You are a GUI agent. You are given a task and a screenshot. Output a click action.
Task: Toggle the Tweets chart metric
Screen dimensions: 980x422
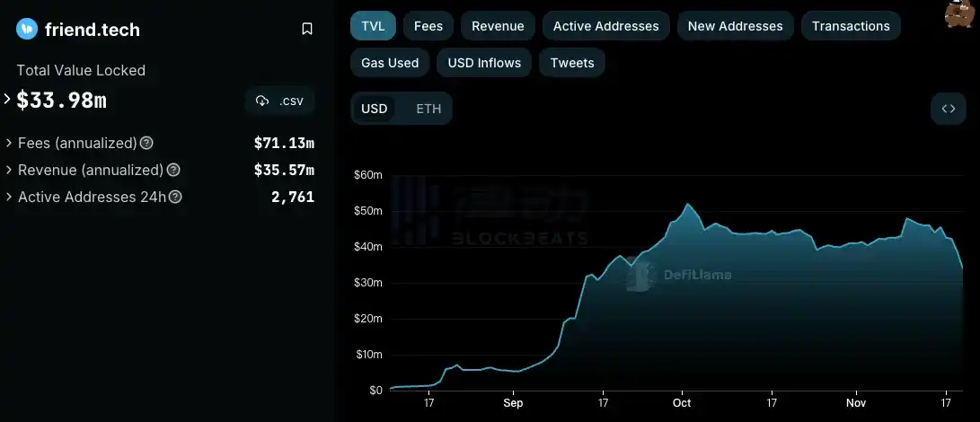572,63
